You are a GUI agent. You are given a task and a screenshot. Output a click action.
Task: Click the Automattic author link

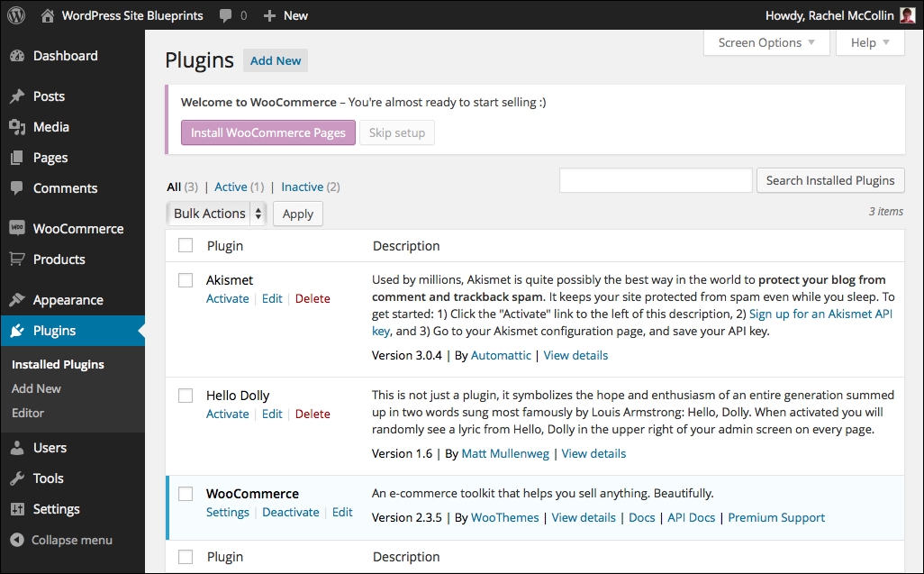(x=501, y=355)
